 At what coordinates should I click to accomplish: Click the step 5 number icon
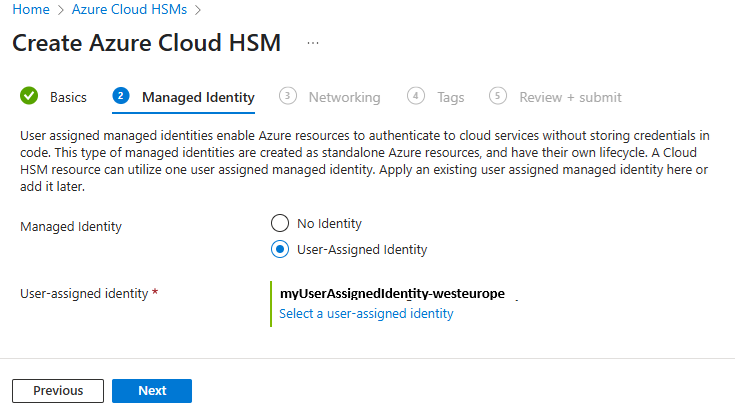coord(498,96)
